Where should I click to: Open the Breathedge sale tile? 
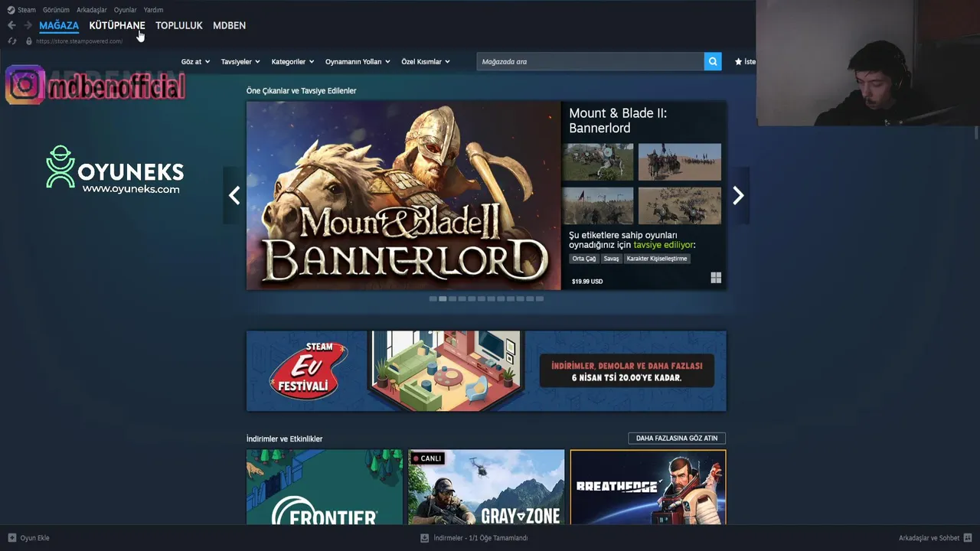point(648,487)
